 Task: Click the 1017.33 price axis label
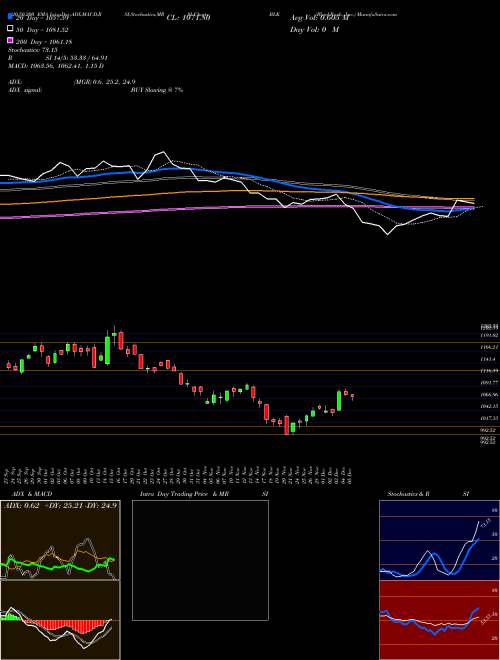coord(490,418)
